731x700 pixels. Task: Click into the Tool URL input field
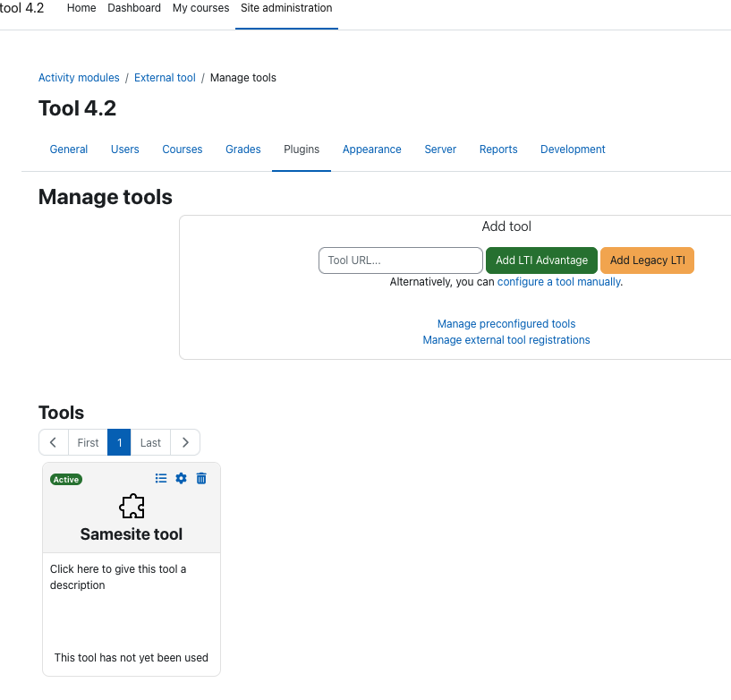(x=401, y=260)
